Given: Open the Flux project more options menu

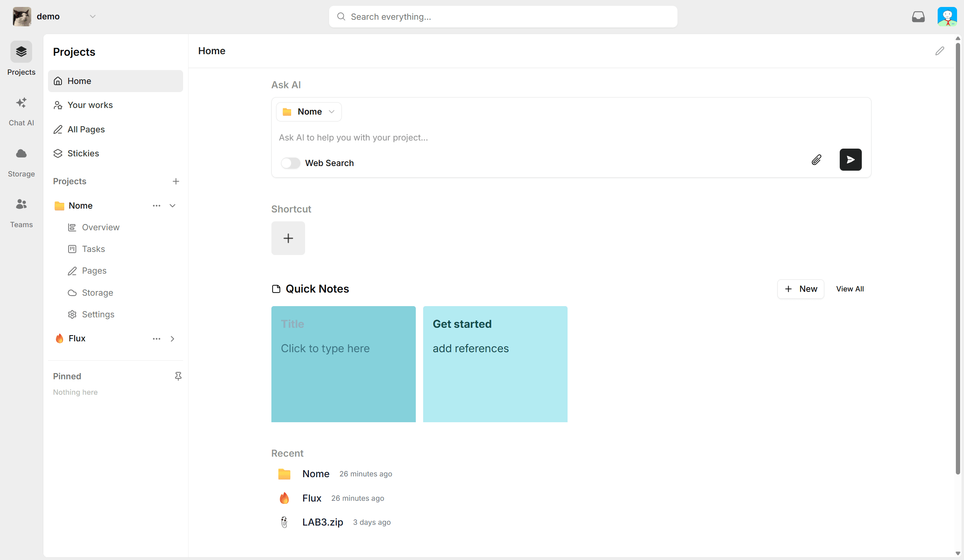Looking at the screenshot, I should (x=156, y=339).
